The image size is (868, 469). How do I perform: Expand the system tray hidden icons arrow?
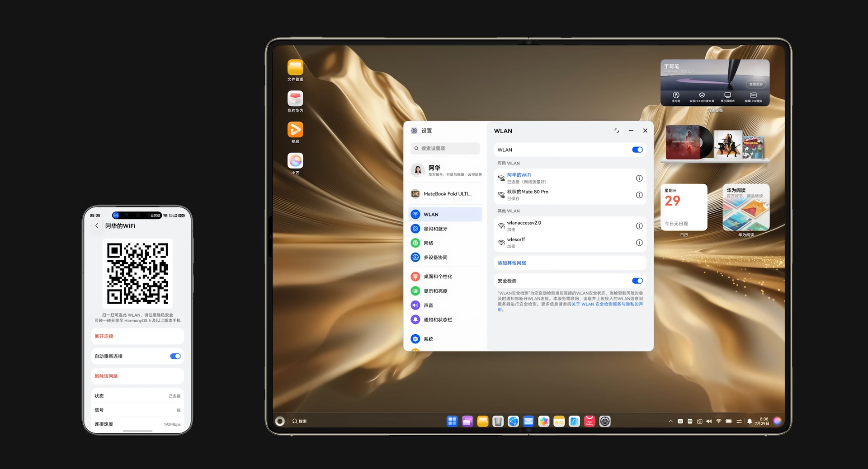tap(670, 421)
